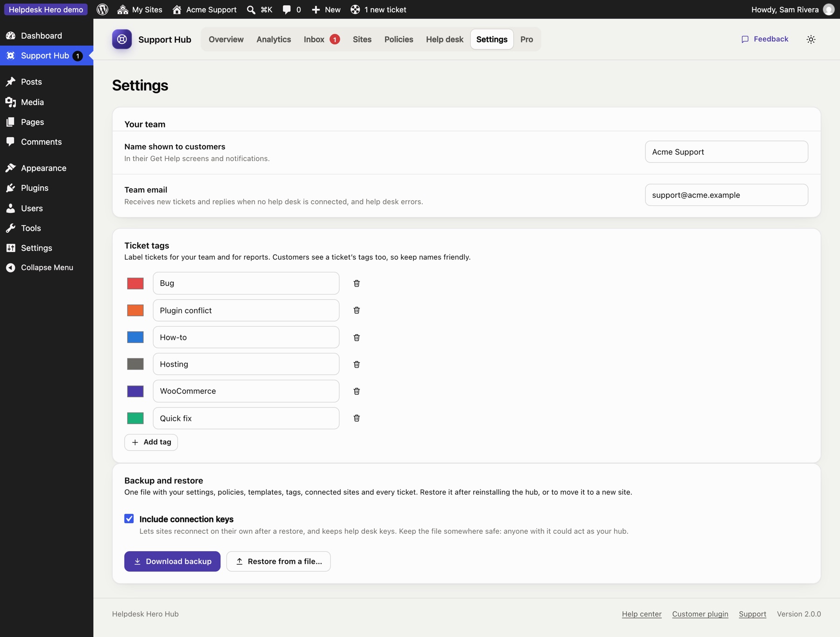Remove the WooCommerce tag via trash icon
Viewport: 840px width, 637px height.
pos(357,391)
